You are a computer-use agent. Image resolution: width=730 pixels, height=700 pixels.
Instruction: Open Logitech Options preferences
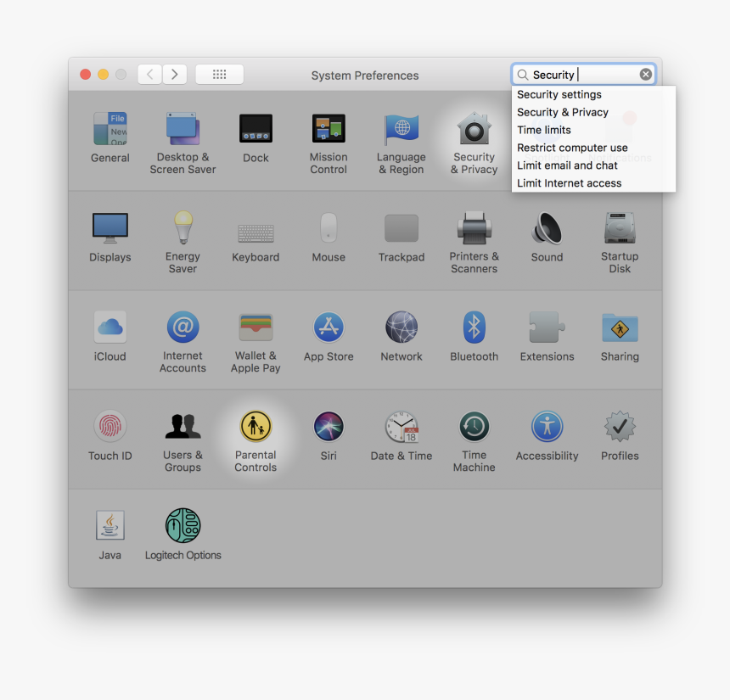182,526
